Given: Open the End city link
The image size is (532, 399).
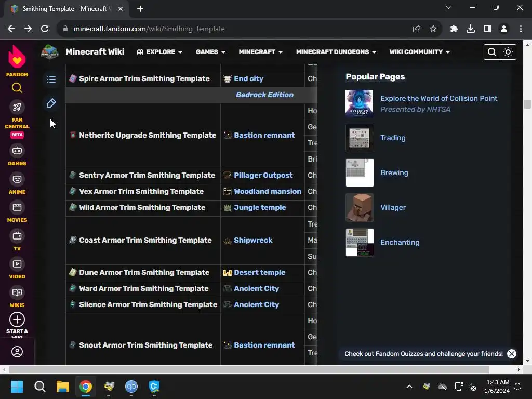Looking at the screenshot, I should (x=248, y=79).
